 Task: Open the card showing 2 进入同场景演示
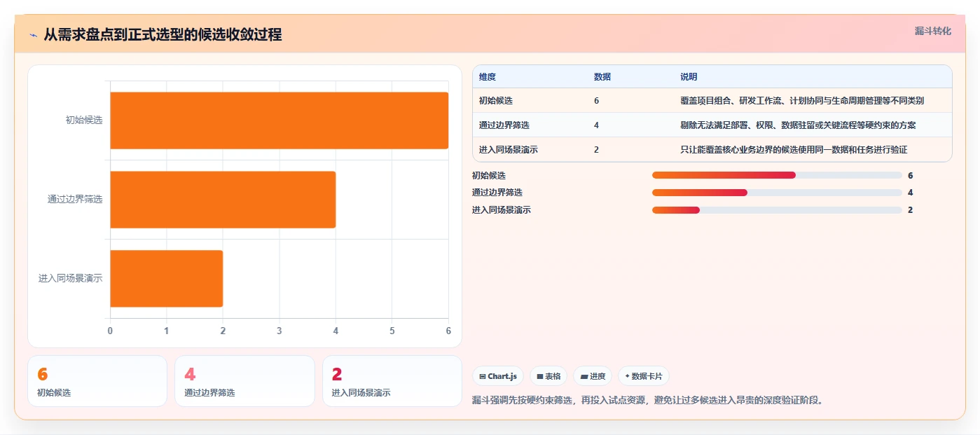point(392,381)
